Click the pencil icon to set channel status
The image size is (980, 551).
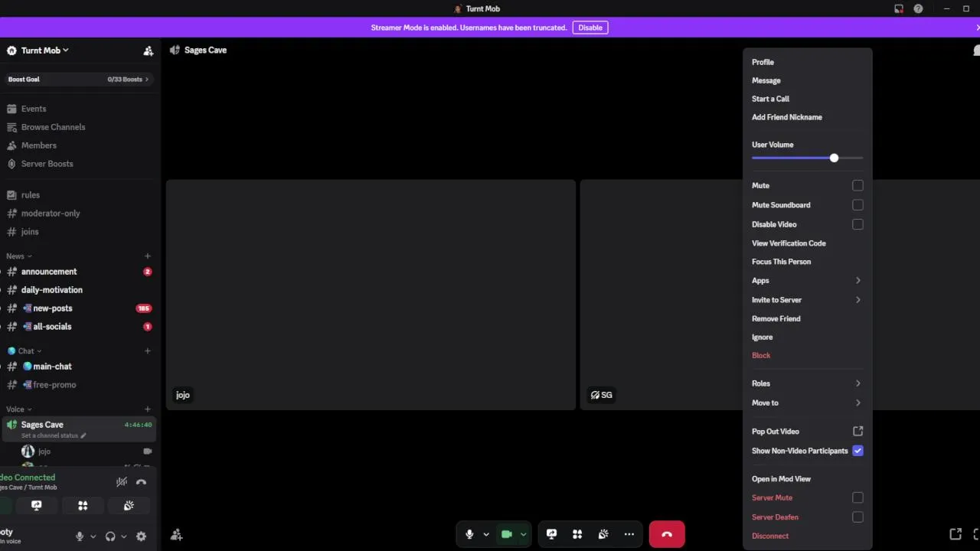(x=83, y=435)
